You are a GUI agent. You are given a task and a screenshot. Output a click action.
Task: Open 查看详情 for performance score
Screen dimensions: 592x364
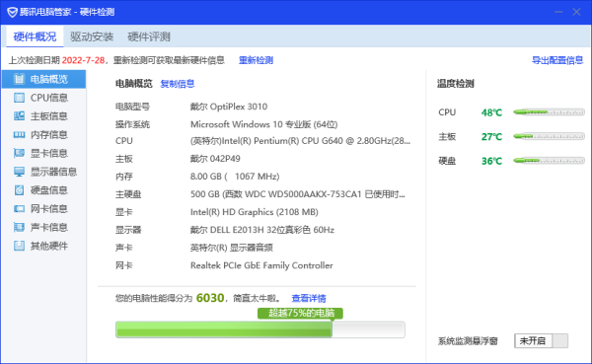tap(309, 298)
